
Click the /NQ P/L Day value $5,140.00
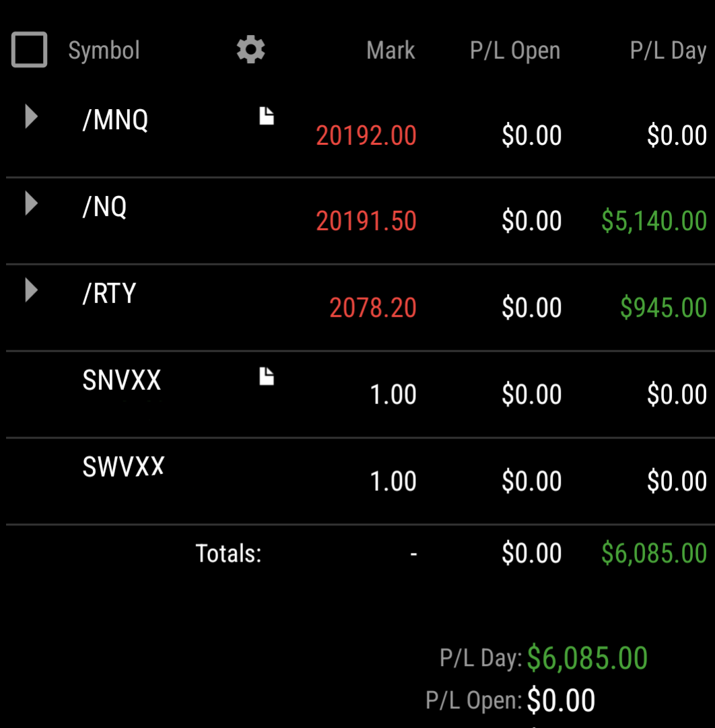click(x=654, y=221)
